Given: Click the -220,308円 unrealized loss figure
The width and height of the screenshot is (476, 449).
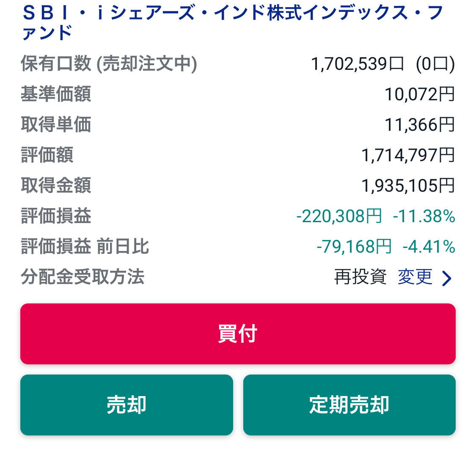Looking at the screenshot, I should point(339,216).
